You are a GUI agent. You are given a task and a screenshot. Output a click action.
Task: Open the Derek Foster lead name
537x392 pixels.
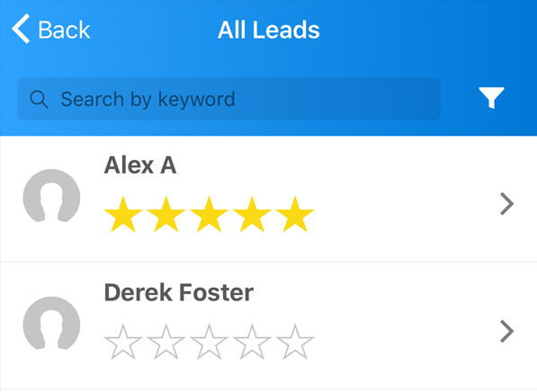[179, 293]
